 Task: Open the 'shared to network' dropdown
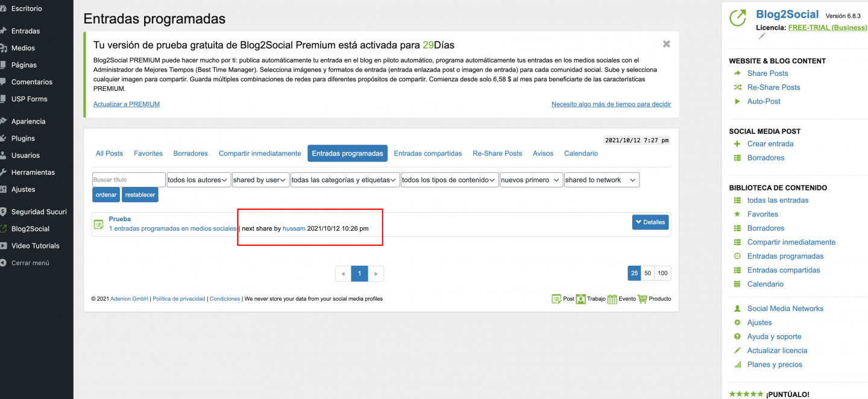602,180
